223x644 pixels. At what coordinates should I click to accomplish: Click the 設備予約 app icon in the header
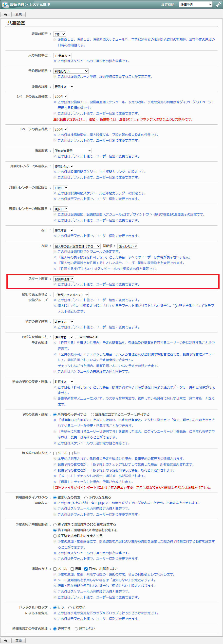(5, 4)
